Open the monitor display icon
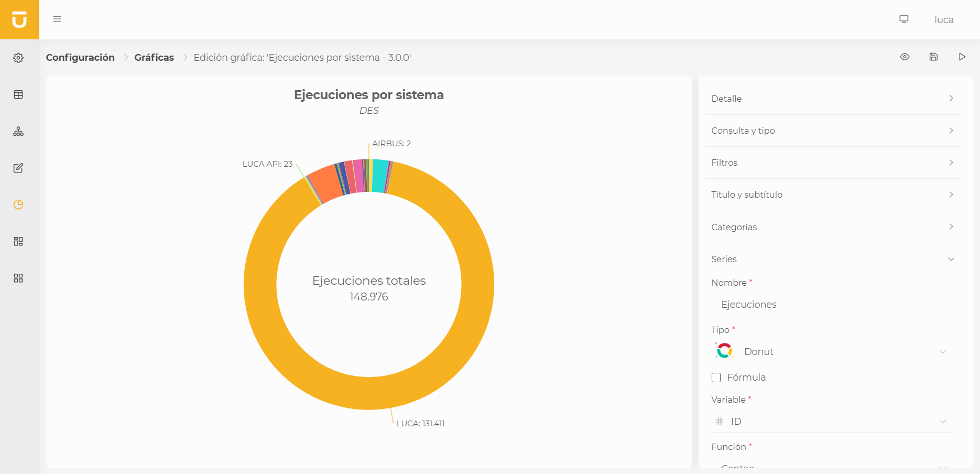Screen dimensions: 980x474 [x=904, y=19]
